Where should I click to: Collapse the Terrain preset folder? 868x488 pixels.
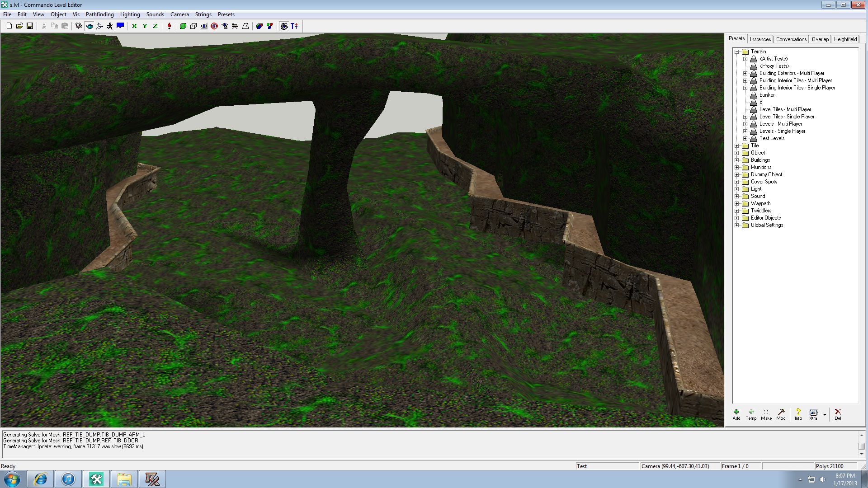pos(737,52)
